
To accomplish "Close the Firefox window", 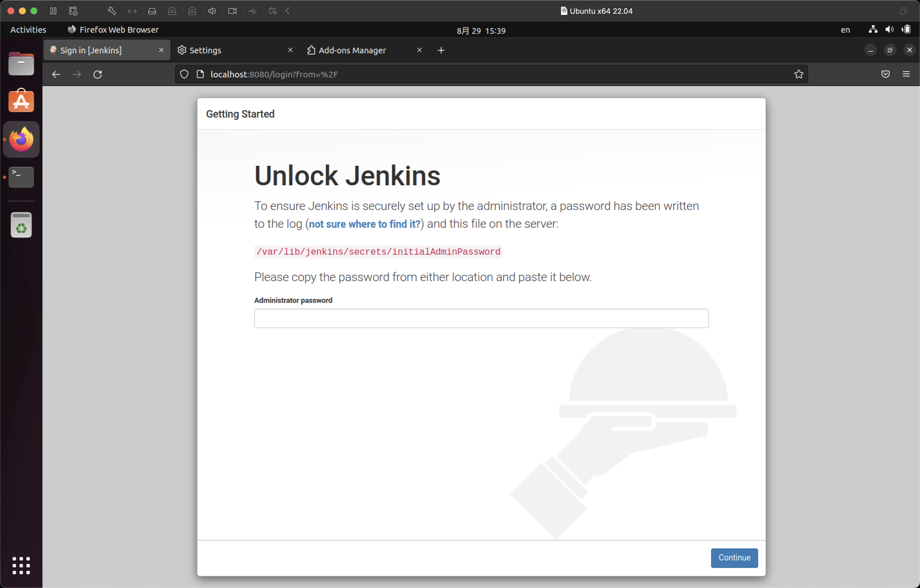I will click(909, 50).
